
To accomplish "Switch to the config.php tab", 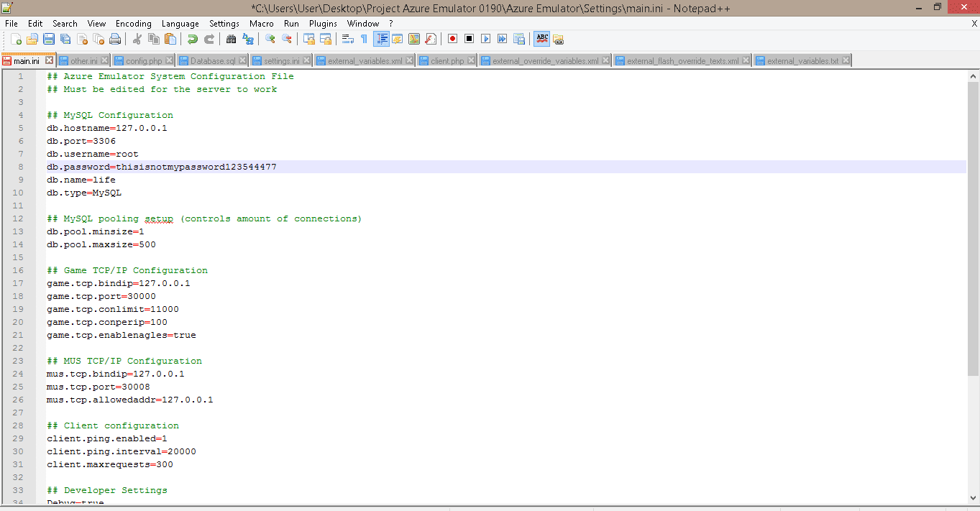I will (144, 61).
